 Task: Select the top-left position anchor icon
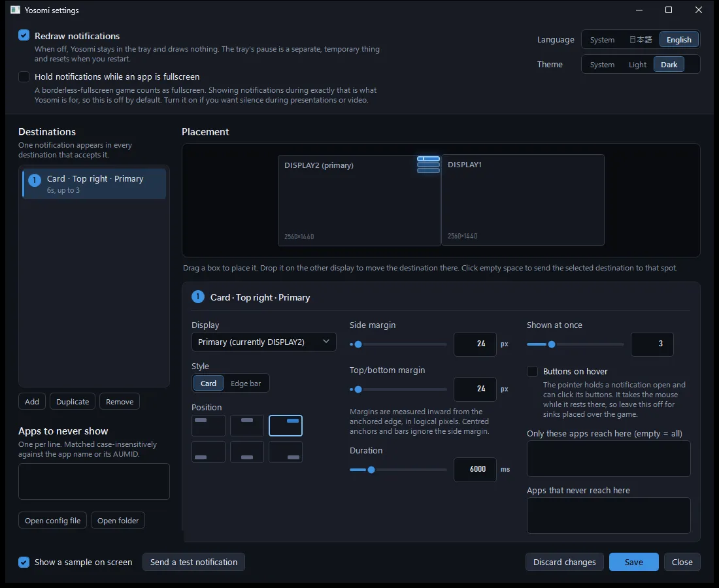click(x=208, y=425)
